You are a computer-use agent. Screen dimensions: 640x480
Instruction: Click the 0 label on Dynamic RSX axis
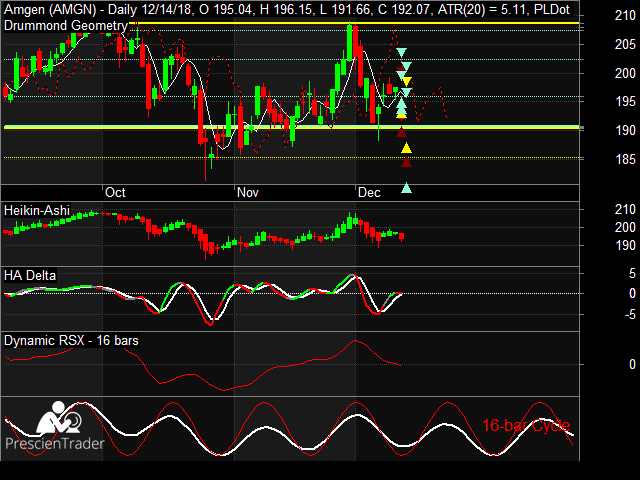pos(632,364)
